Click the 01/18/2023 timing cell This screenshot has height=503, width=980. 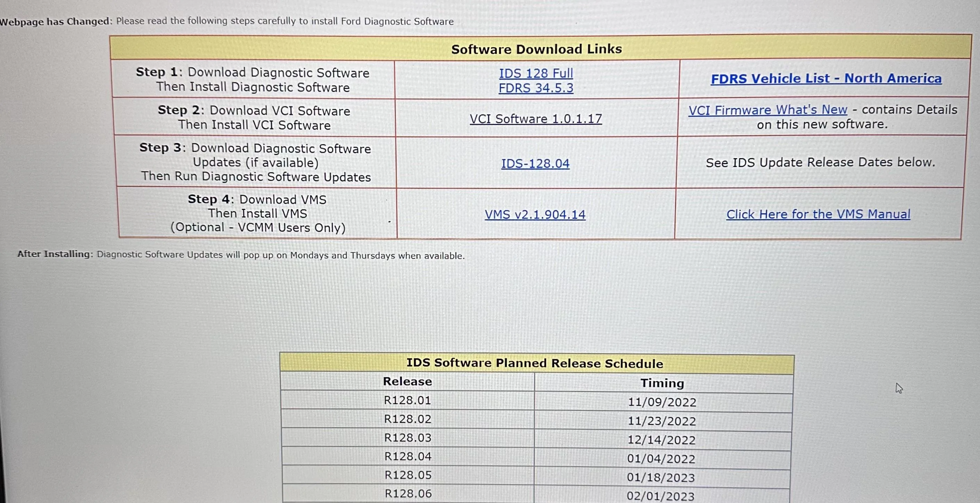point(661,477)
